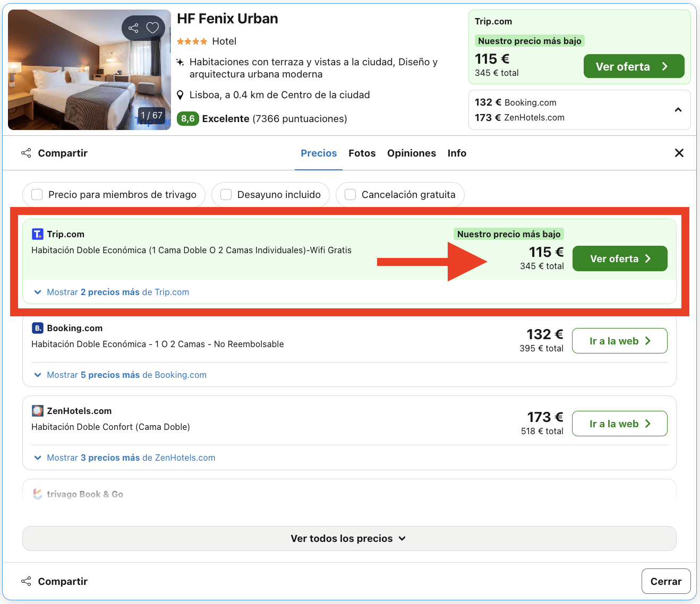Close the hotel details panel with X
The width and height of the screenshot is (700, 604).
coord(679,153)
